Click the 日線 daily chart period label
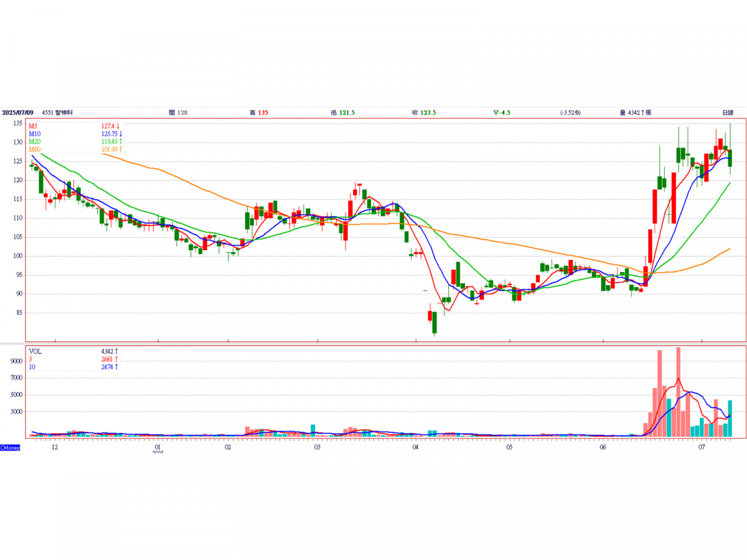747x560 pixels. coord(727,113)
